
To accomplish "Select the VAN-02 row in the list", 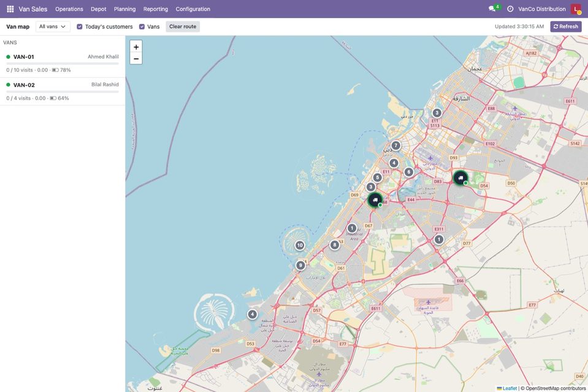I will tap(63, 91).
